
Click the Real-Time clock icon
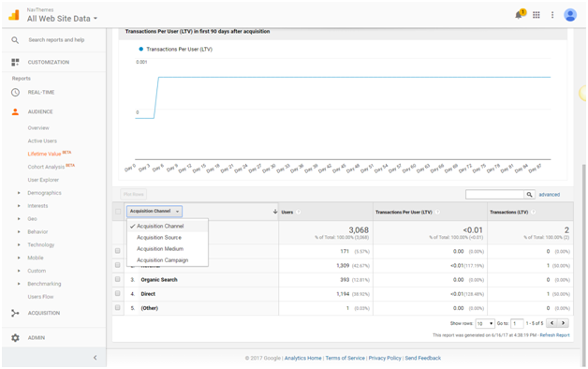point(15,92)
